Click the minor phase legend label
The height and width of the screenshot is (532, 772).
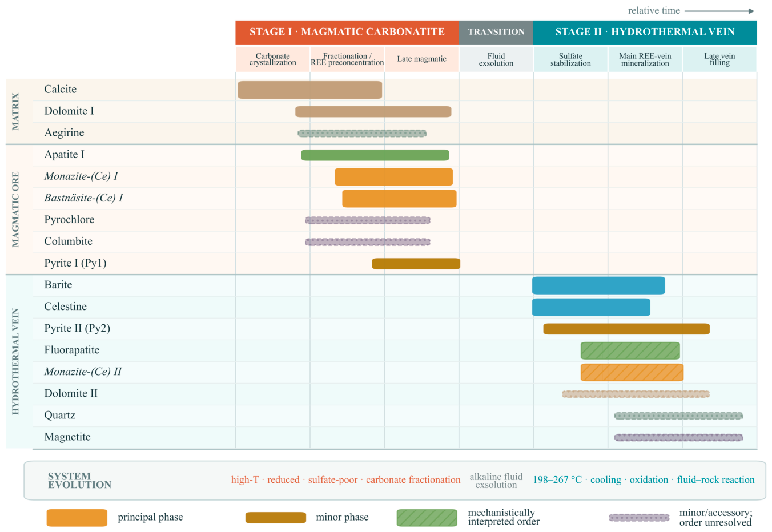point(342,517)
